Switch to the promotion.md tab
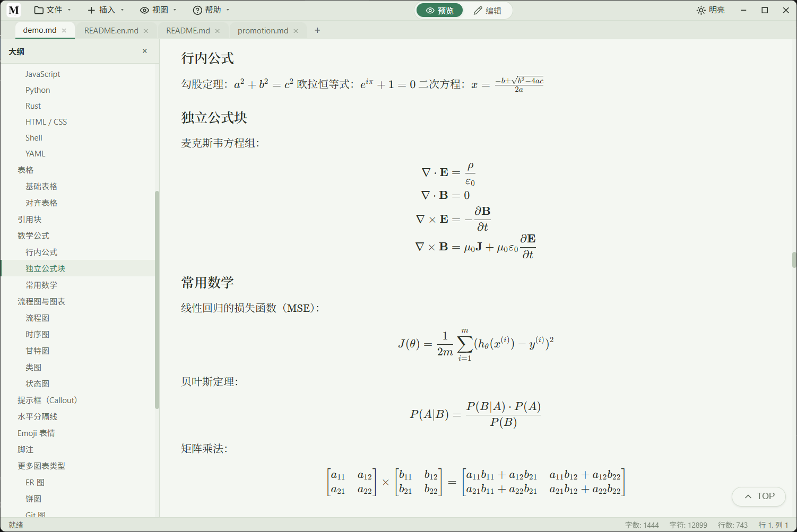The width and height of the screenshot is (797, 532). [263, 31]
